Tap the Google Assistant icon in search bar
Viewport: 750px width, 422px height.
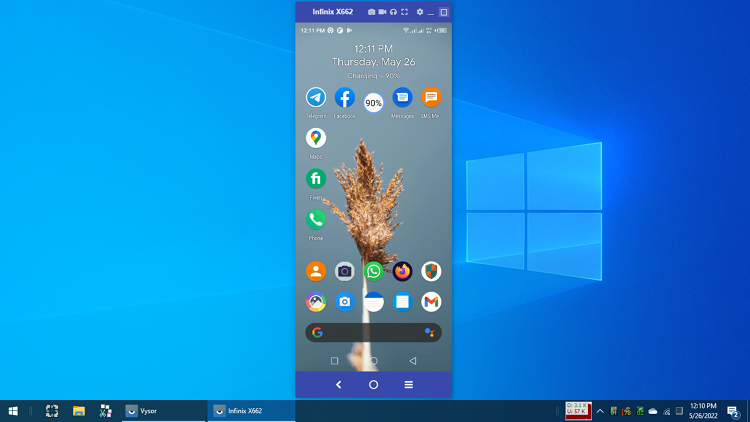point(429,333)
